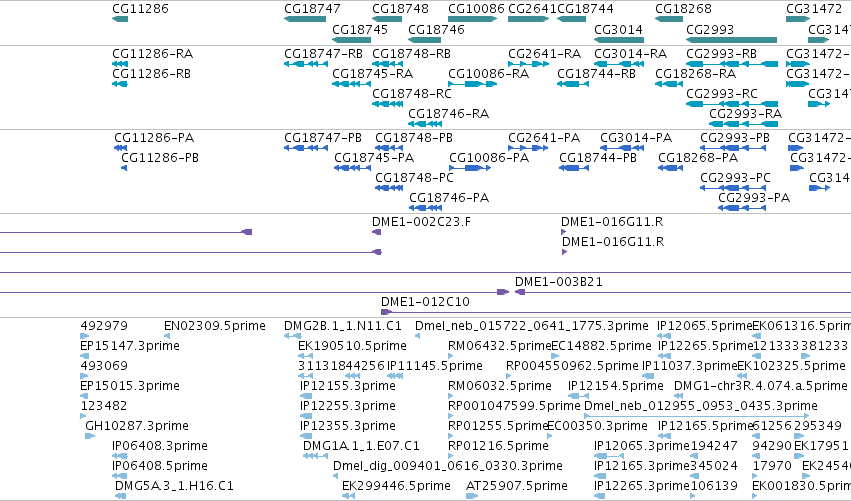Click EST label IP11145.5prime

[434, 366]
